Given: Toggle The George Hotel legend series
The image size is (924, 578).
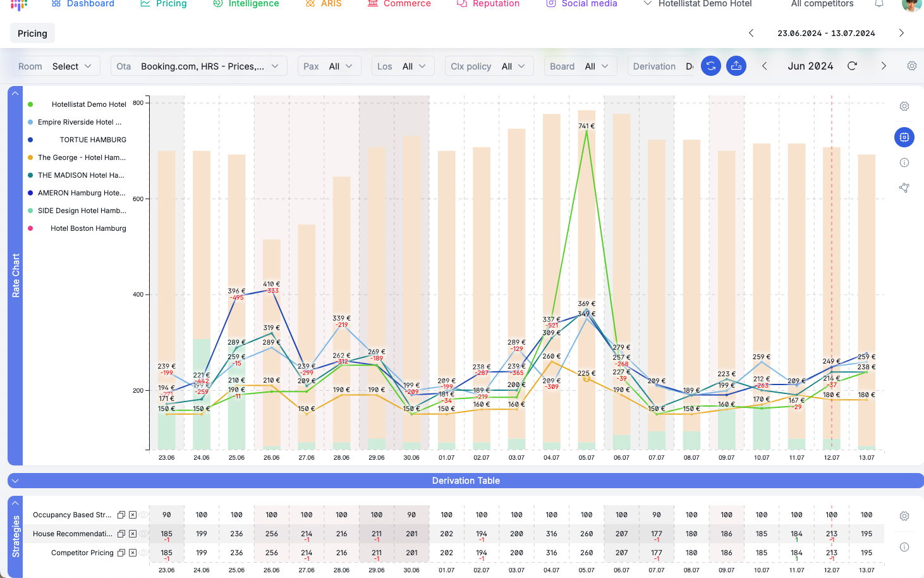Looking at the screenshot, I should [77, 157].
